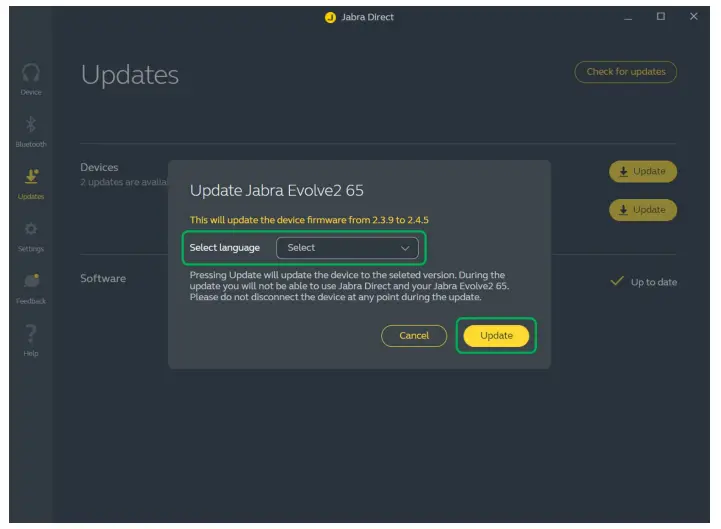
Task: Click the firmware version notice text
Action: (x=309, y=220)
